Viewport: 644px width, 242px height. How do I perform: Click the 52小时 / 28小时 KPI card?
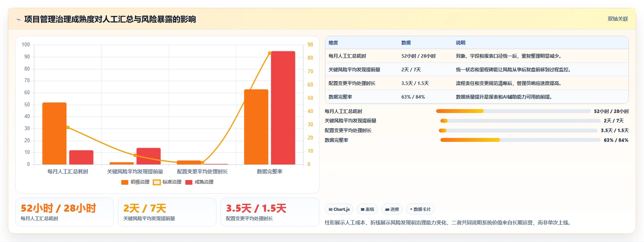pos(64,212)
